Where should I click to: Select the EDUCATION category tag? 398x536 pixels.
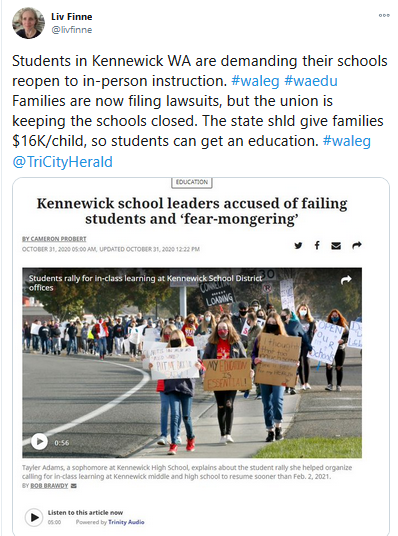(192, 182)
